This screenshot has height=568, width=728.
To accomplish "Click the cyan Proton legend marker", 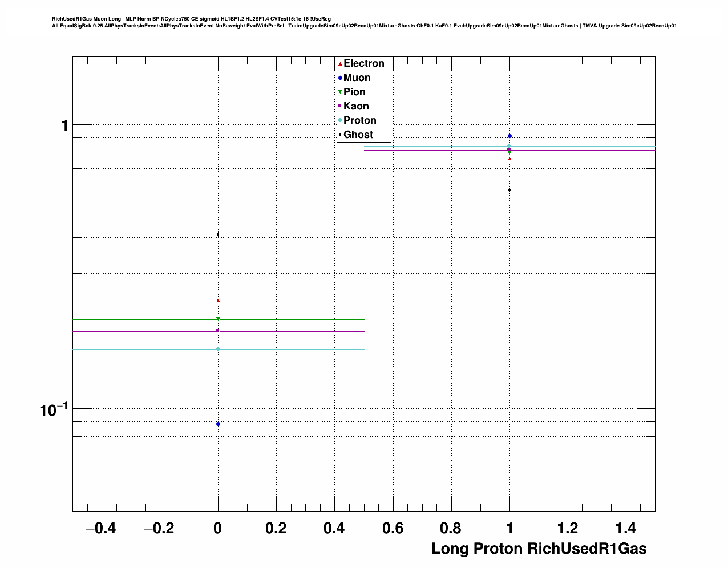I will coord(340,120).
